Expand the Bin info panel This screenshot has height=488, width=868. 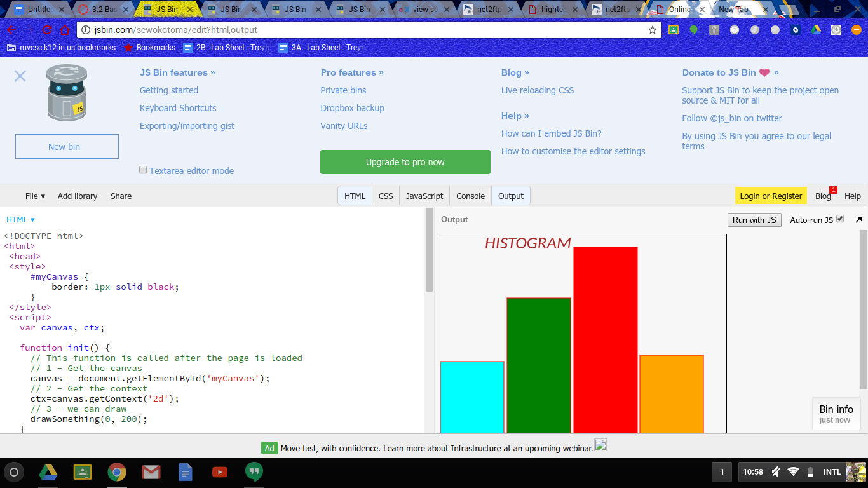836,413
